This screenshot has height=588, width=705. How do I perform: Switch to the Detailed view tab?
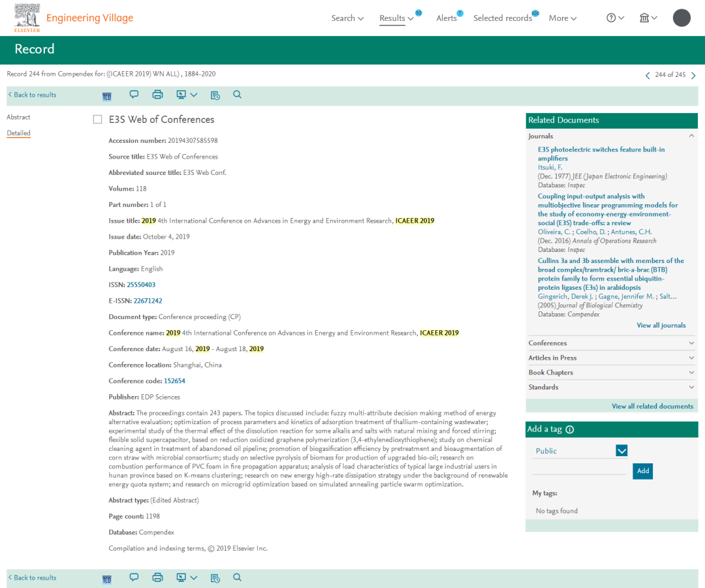18,133
